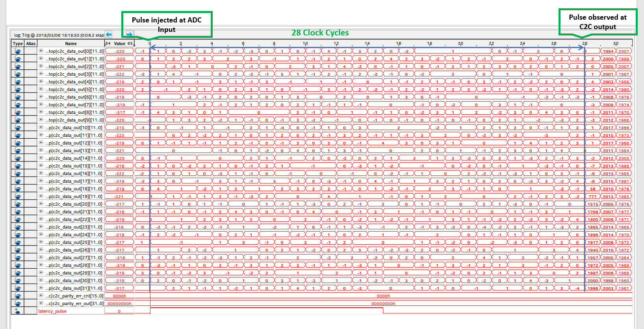
Task: Select the c2c_data_out[25][11..0] signal name
Action: [74, 242]
